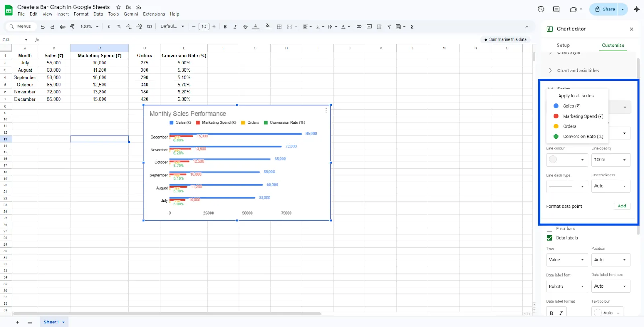Apply currency format with pound icon
Screen dimensions: 644x327
point(109,27)
